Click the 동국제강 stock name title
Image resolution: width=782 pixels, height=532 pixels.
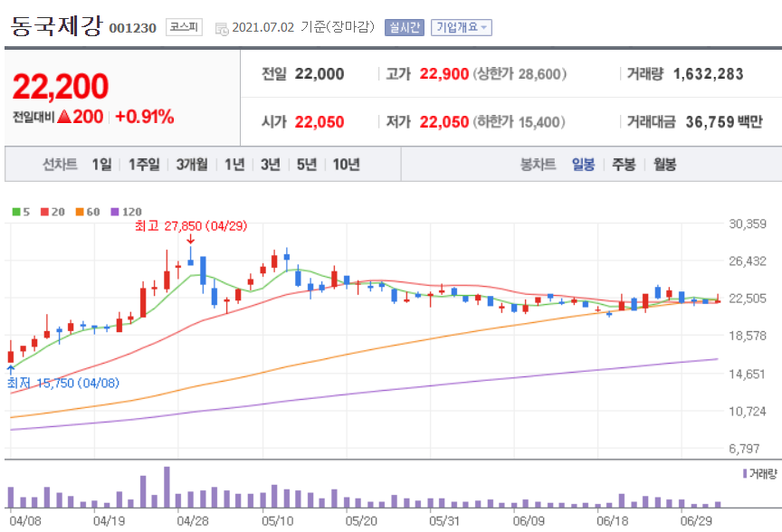56,26
